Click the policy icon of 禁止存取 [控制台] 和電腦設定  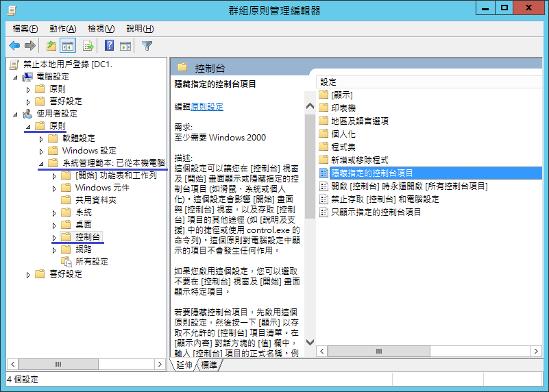click(324, 199)
